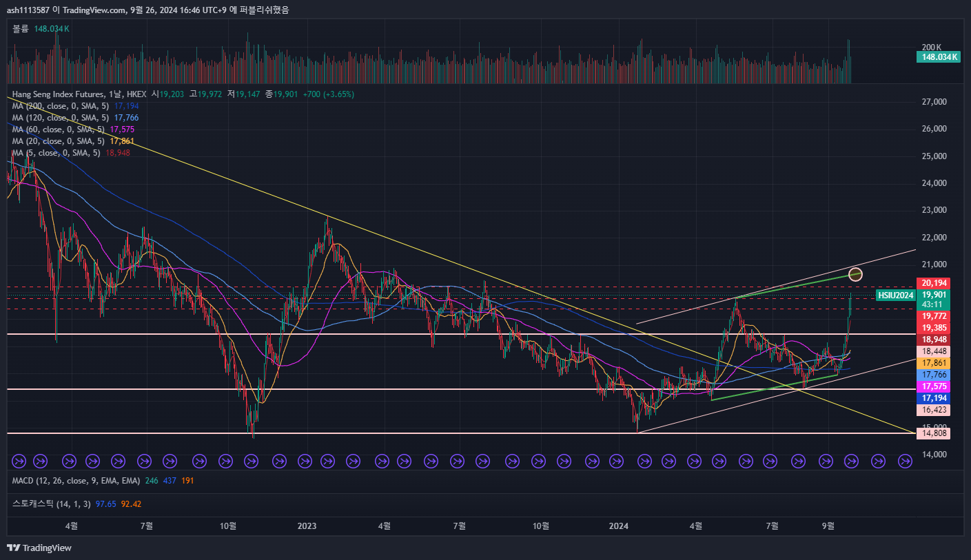Click the HSIU2024 symbol tag

point(895,295)
